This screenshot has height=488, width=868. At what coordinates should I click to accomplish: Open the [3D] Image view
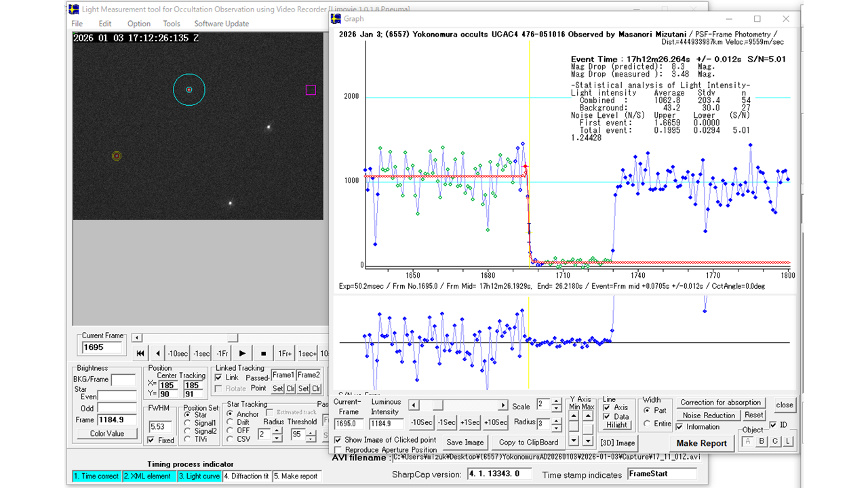click(616, 443)
